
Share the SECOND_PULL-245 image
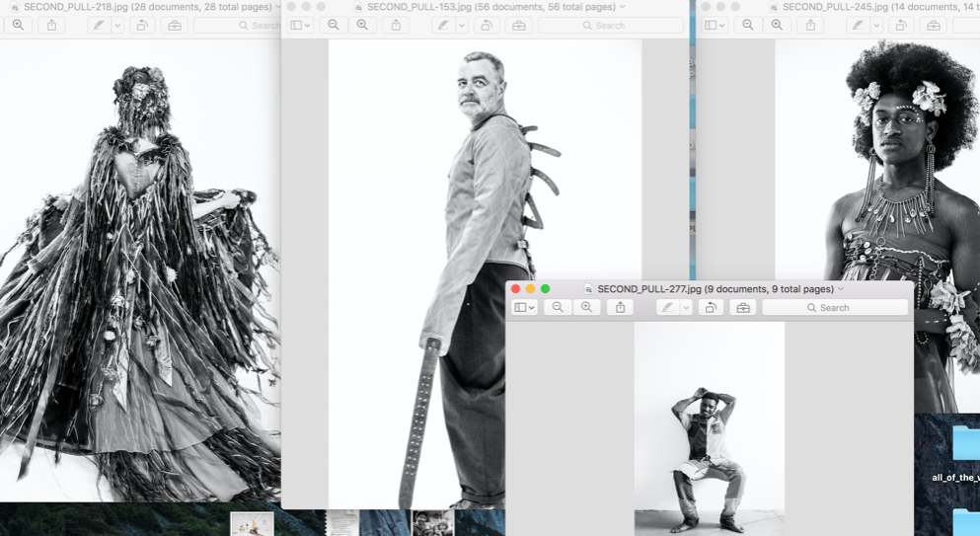click(810, 25)
